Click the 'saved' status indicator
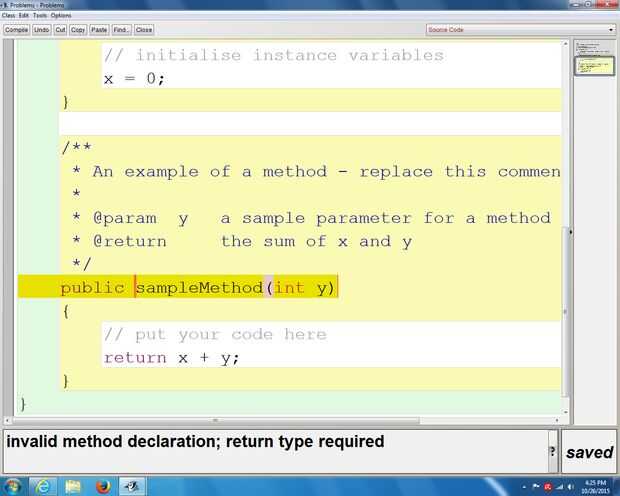 point(589,452)
